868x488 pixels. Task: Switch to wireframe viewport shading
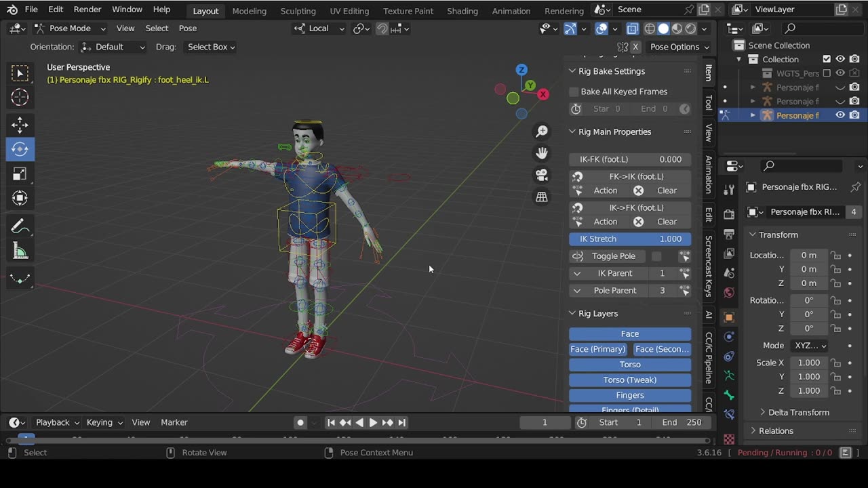click(x=650, y=28)
